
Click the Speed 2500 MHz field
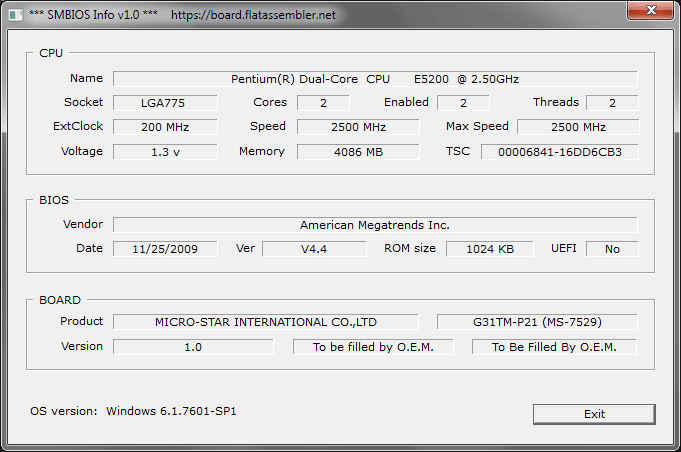[x=358, y=127]
